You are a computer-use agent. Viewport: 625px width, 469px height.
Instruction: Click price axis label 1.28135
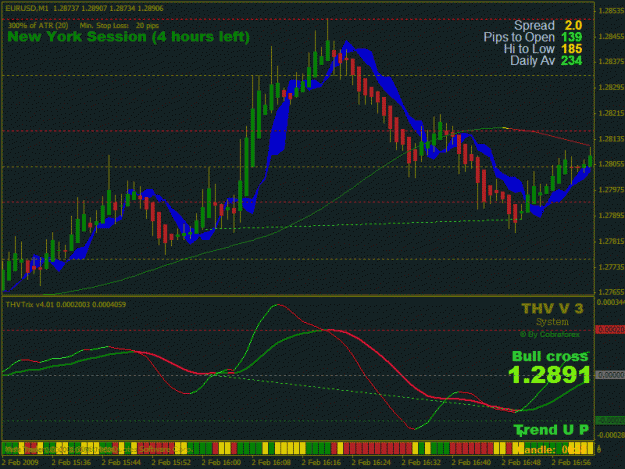coord(611,139)
